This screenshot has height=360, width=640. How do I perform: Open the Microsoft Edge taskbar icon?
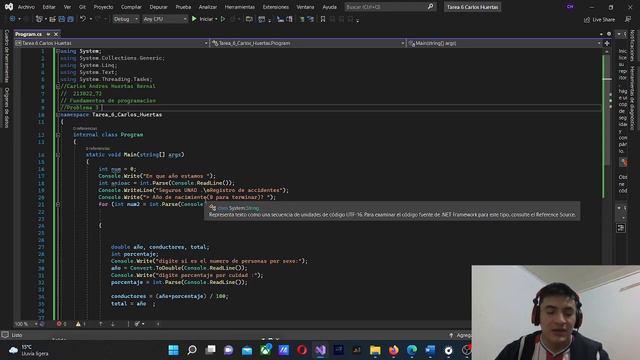[412, 350]
